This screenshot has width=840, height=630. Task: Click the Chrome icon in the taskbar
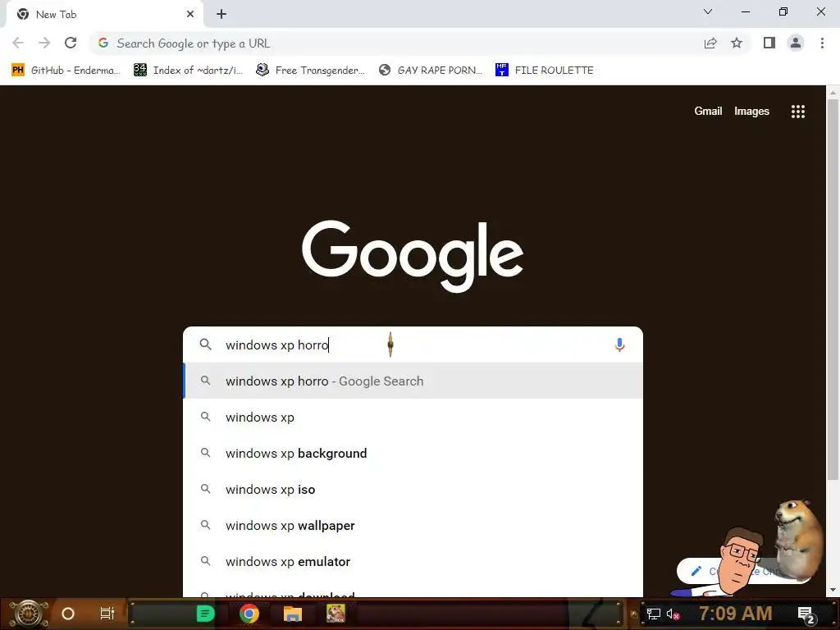click(249, 614)
